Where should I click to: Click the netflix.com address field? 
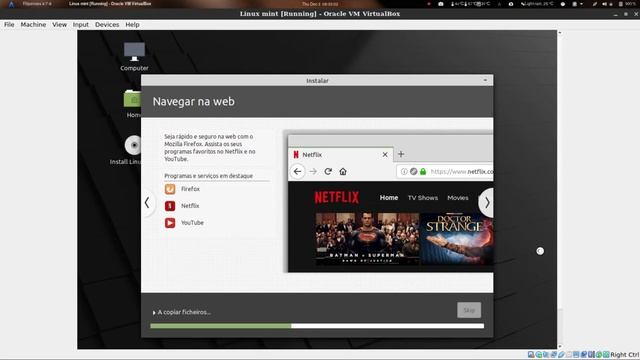(x=445, y=171)
